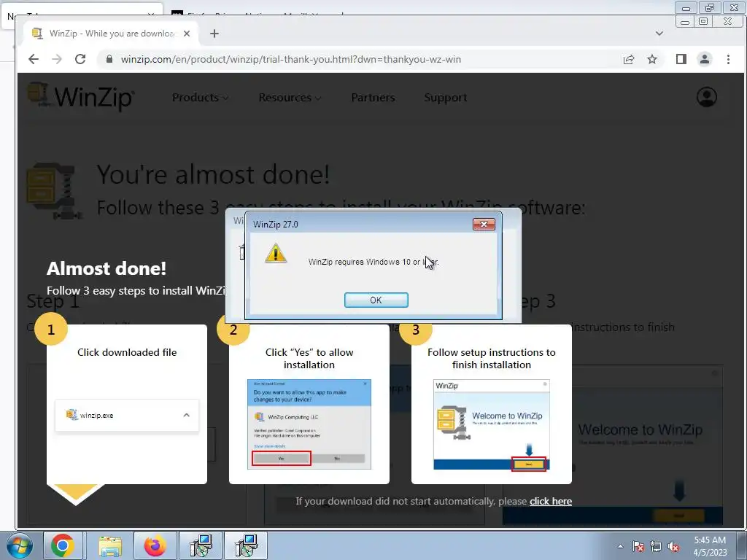Click the site lock icon in the address bar
The width and height of the screenshot is (747, 560).
[x=109, y=60]
